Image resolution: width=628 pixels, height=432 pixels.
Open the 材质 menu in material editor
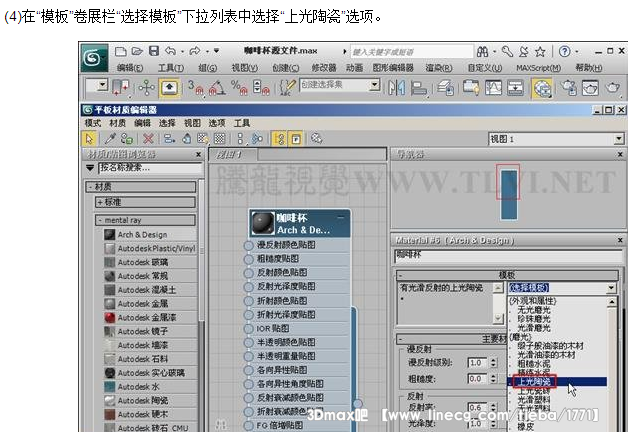(x=117, y=123)
